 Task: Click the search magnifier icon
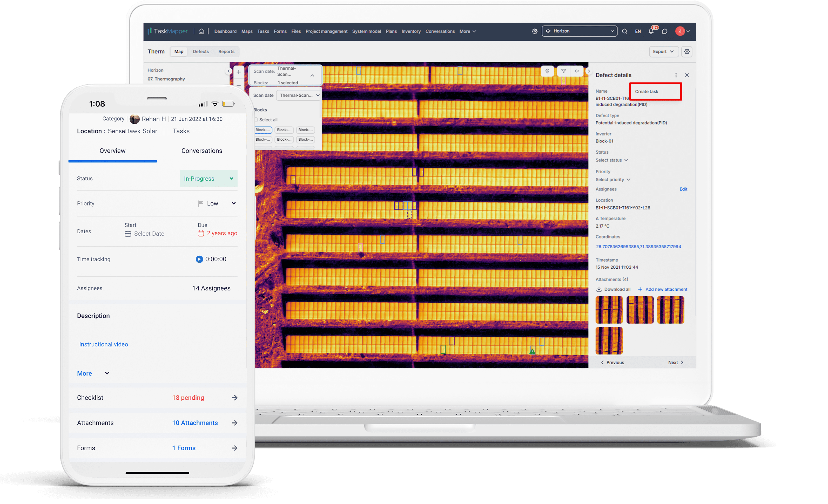[x=624, y=31]
